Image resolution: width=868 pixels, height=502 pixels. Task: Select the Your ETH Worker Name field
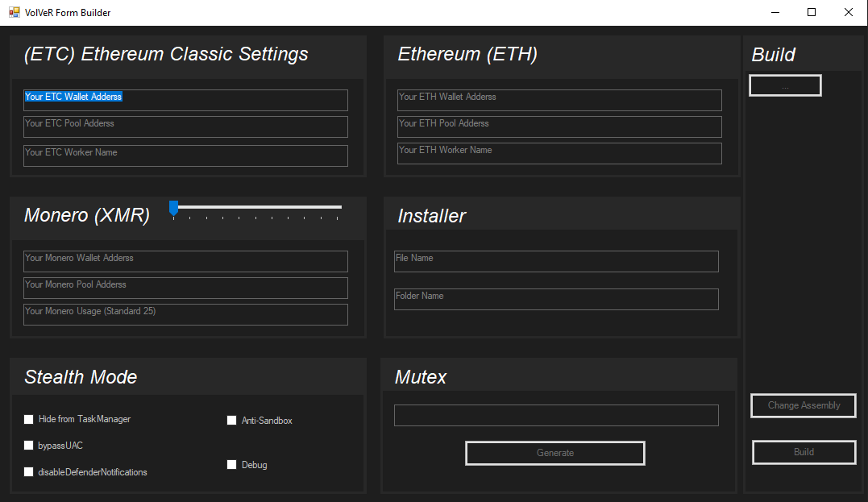559,153
